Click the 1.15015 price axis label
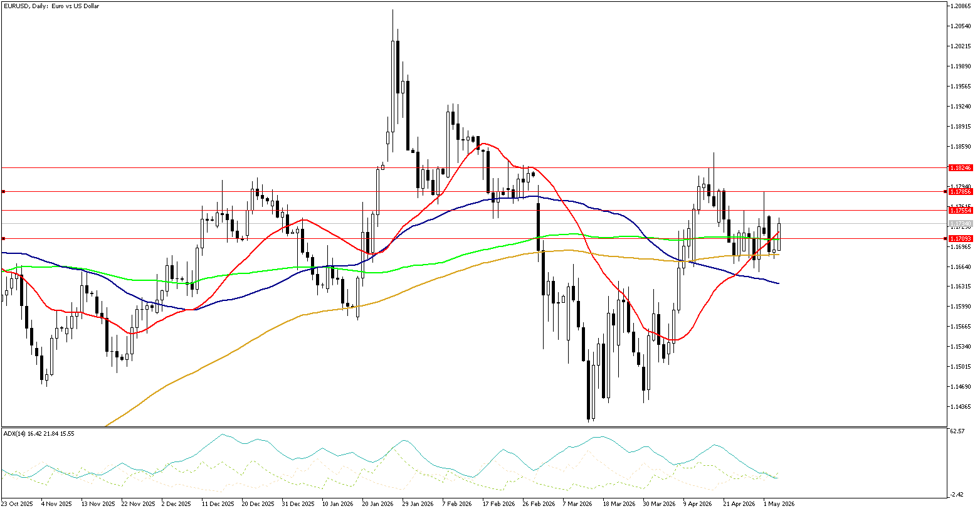This screenshot has width=980, height=511. pos(961,366)
